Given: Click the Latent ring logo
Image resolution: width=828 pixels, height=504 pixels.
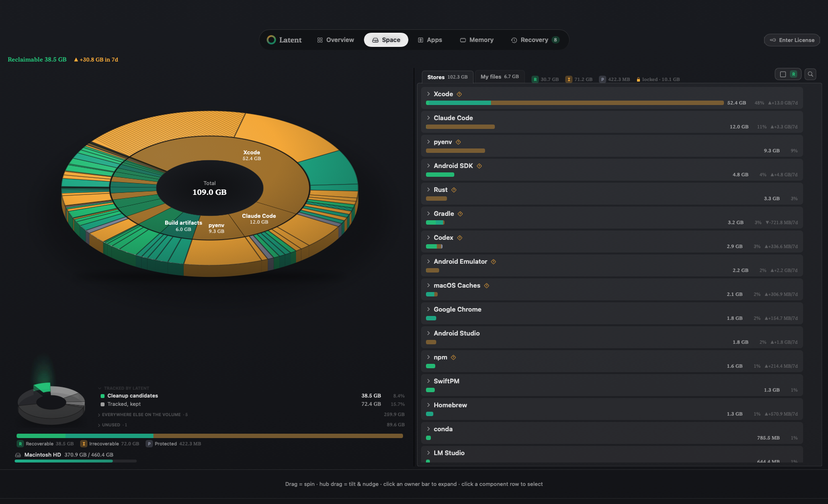Looking at the screenshot, I should (x=271, y=40).
